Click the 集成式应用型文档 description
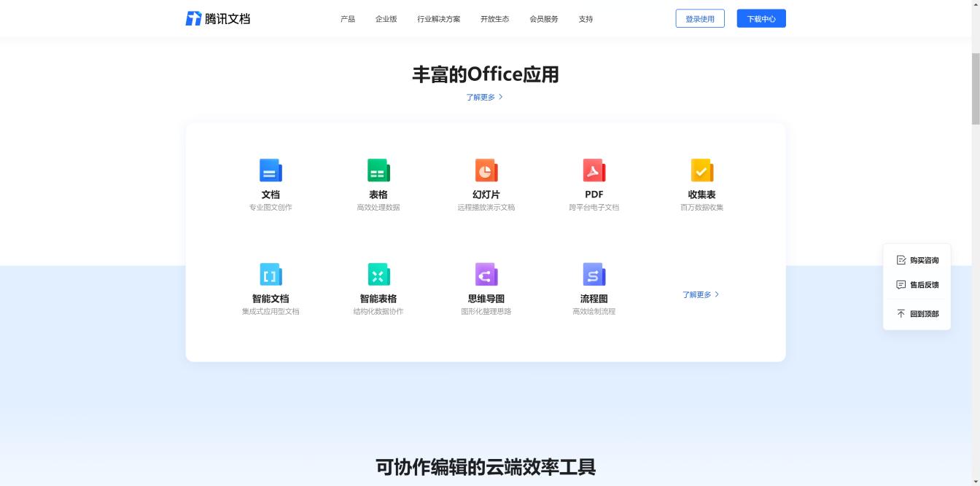Screen dimensions: 980x486 (x=271, y=312)
